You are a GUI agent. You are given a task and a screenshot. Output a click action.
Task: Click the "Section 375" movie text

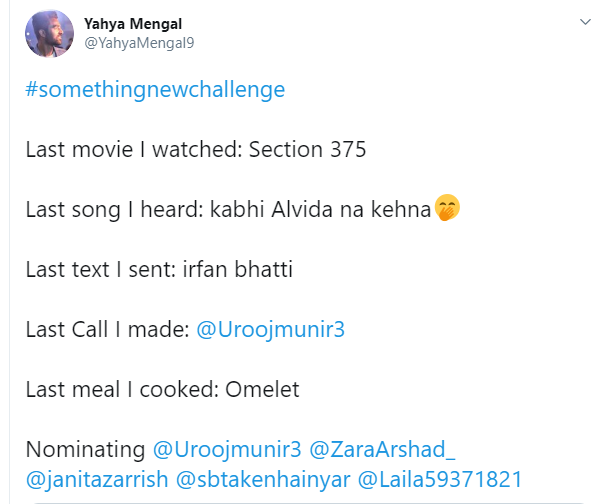308,150
